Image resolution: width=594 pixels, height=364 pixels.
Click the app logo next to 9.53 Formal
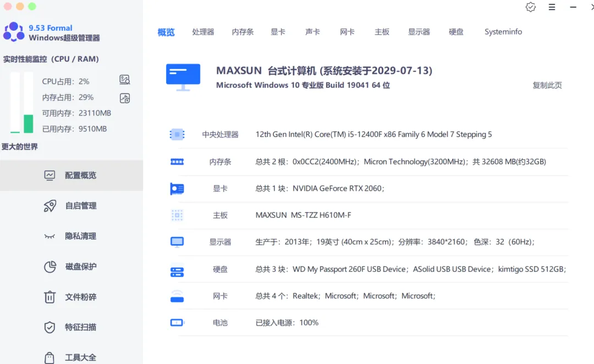(x=14, y=32)
